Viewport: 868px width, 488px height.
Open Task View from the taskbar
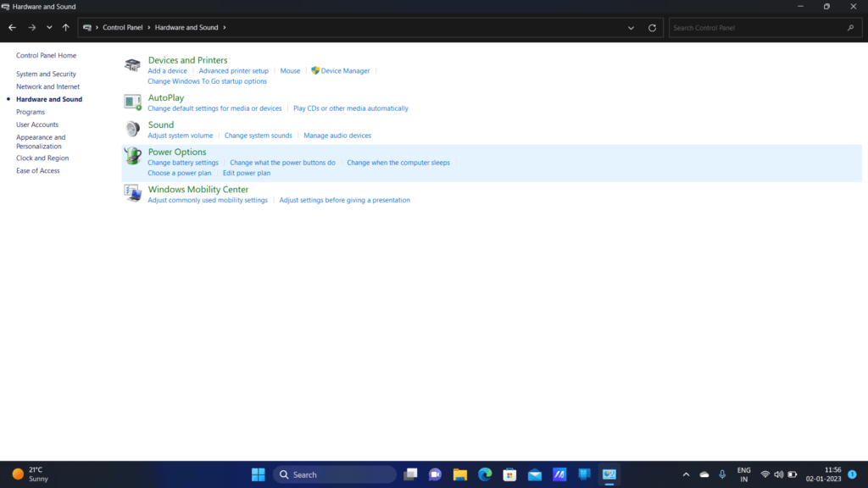click(x=410, y=474)
